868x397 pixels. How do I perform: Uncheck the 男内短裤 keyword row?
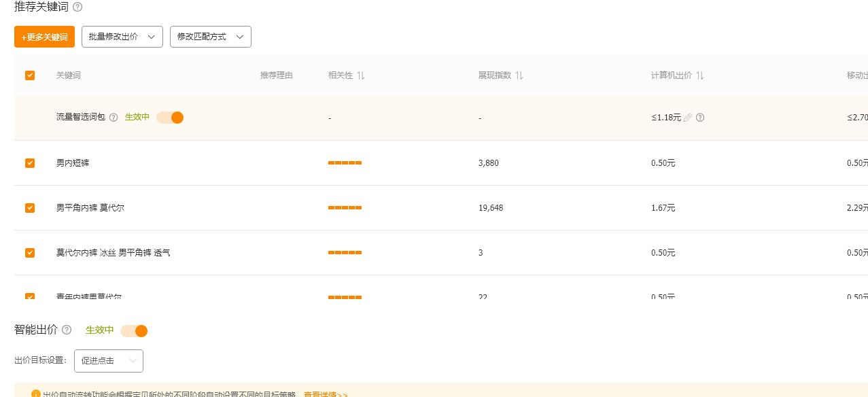pyautogui.click(x=30, y=163)
